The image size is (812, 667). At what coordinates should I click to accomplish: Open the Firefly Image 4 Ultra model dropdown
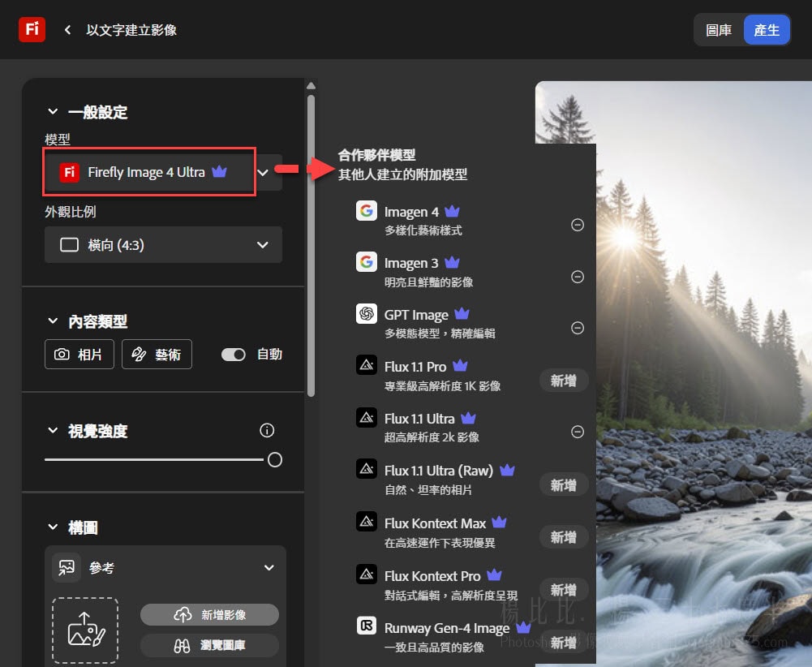(x=262, y=172)
